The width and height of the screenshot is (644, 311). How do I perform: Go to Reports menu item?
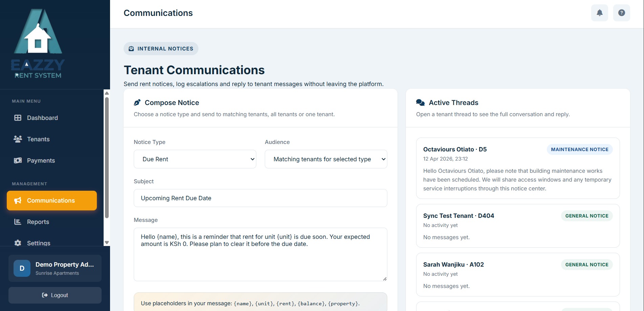[x=52, y=222]
